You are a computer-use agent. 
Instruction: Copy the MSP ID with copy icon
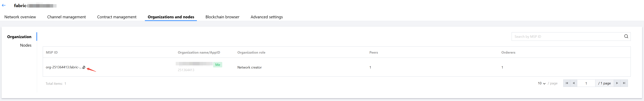click(x=84, y=67)
